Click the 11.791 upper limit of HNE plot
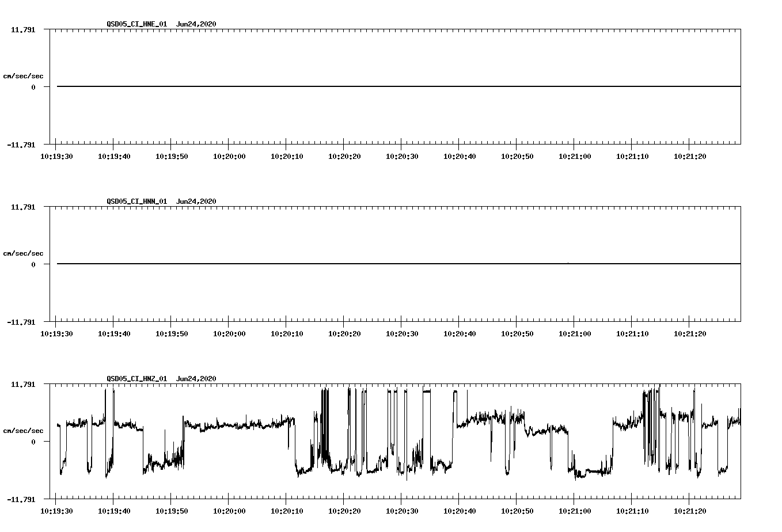This screenshot has width=782, height=532. [23, 29]
